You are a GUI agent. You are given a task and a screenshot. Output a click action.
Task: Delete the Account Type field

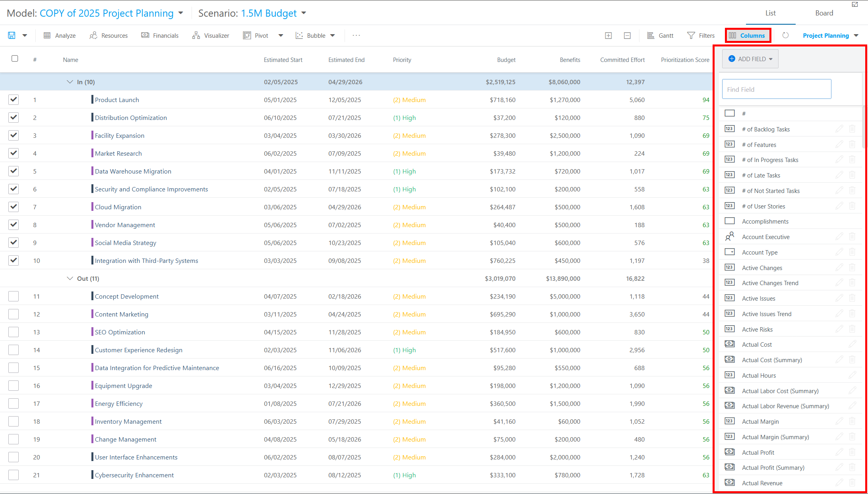tap(852, 252)
